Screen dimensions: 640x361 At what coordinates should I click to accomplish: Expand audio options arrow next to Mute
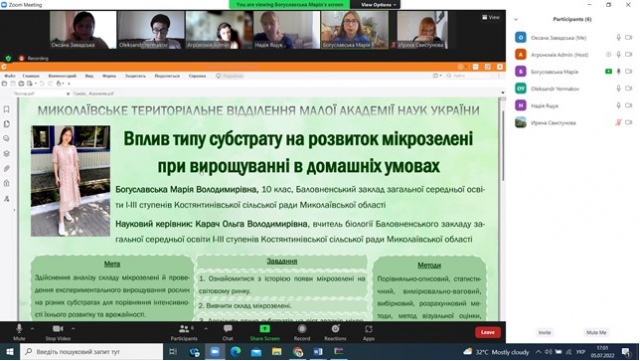tap(32, 328)
